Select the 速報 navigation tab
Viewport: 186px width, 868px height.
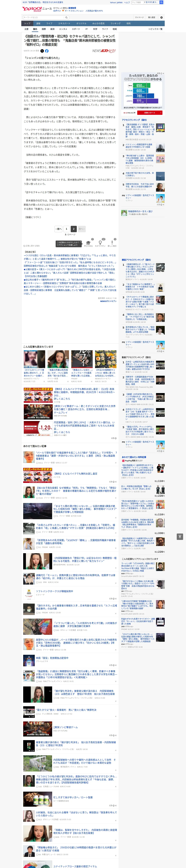point(38,24)
